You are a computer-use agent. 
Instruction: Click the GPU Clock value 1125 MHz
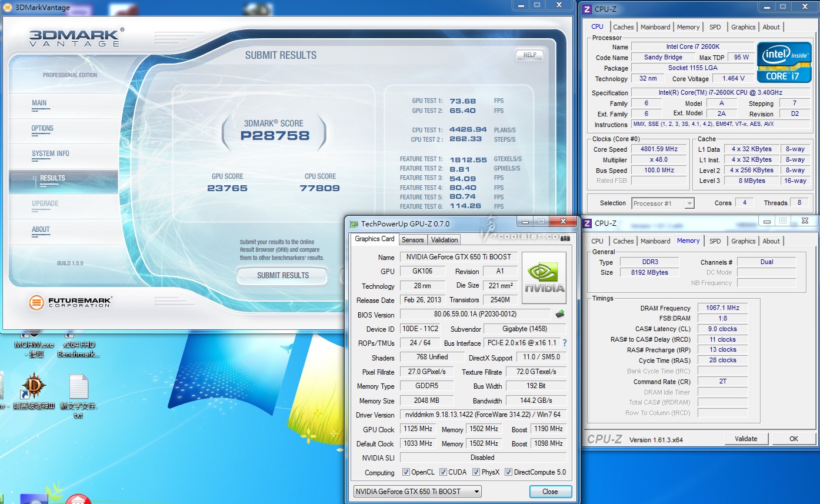pyautogui.click(x=418, y=429)
